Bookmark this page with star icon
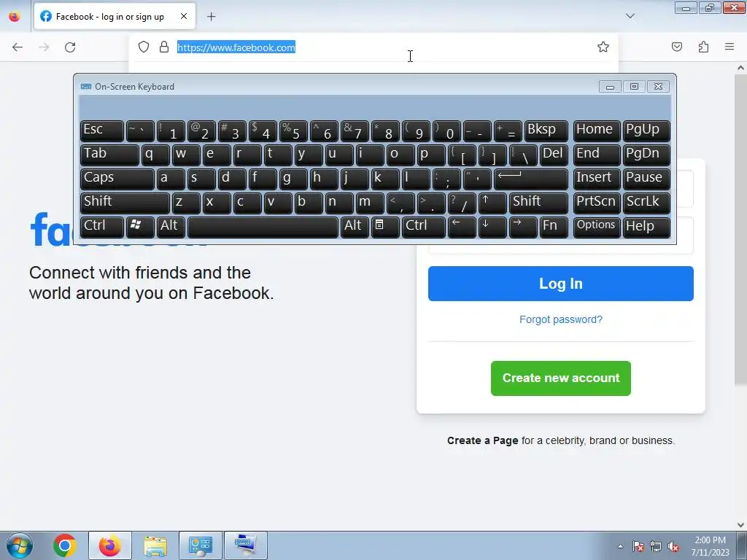The image size is (747, 560). click(603, 47)
